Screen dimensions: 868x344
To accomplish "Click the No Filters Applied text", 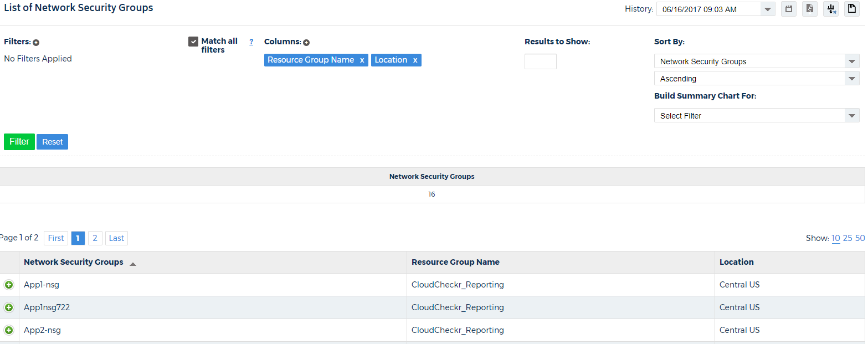I will (x=38, y=59).
